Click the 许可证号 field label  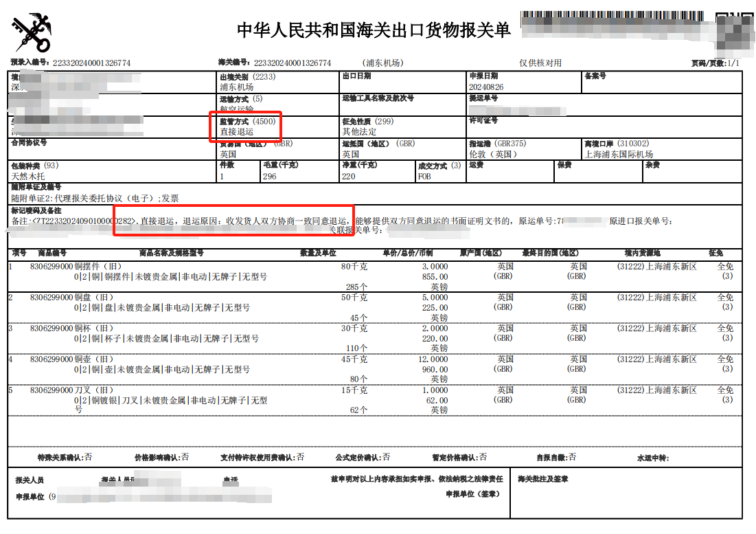(x=483, y=120)
